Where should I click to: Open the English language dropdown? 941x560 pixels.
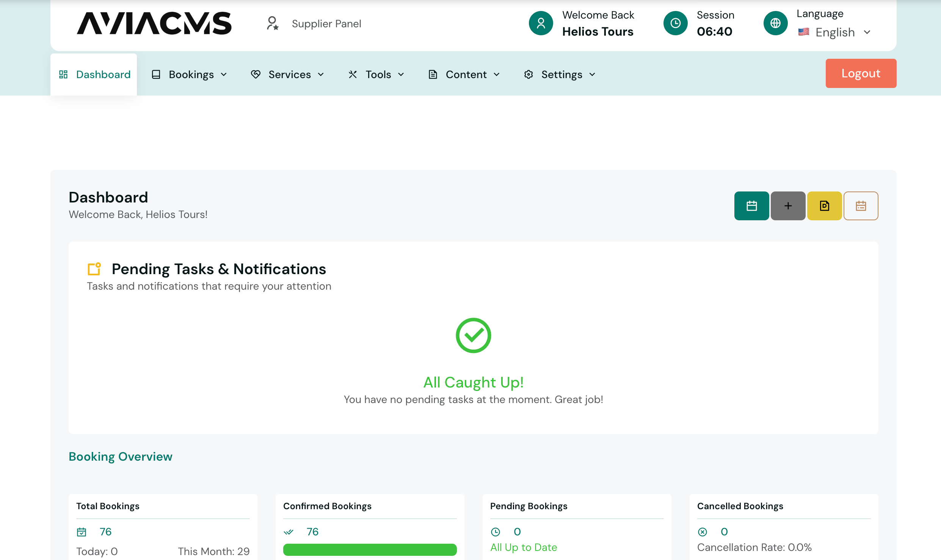click(x=835, y=32)
